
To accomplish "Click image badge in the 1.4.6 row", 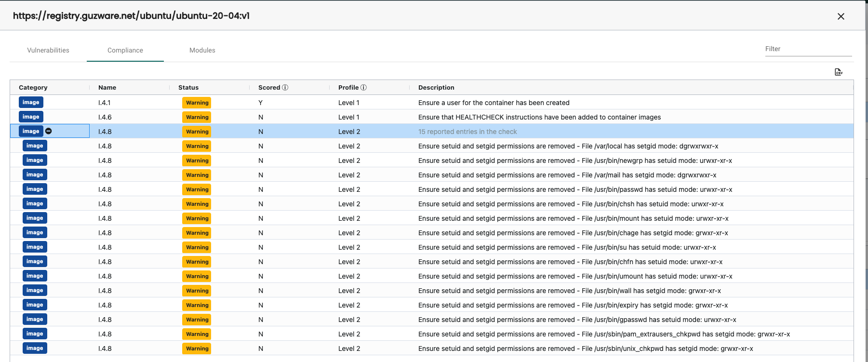I will 31,117.
